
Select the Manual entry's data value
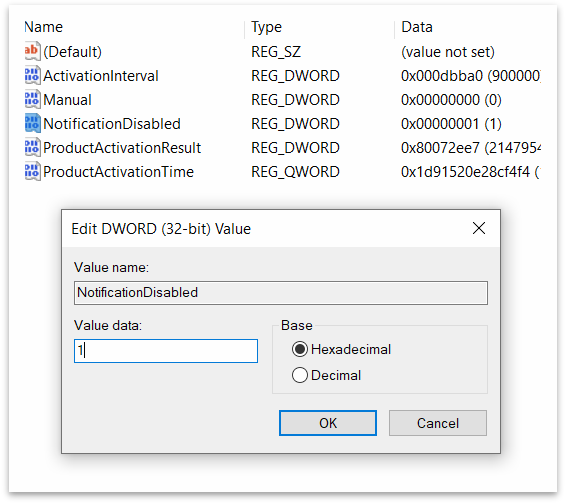pos(451,100)
